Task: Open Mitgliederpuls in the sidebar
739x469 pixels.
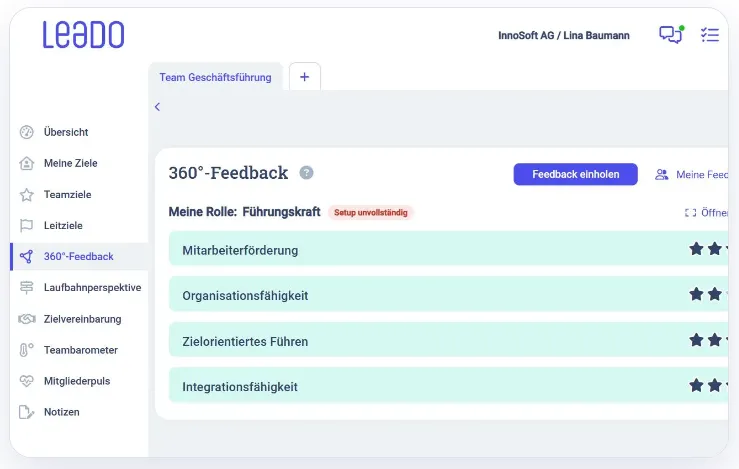Action: 79,381
